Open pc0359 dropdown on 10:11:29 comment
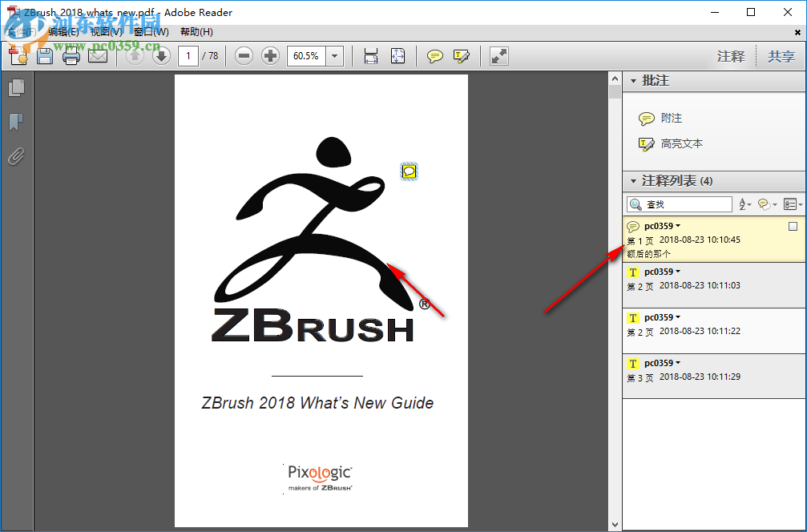This screenshot has width=807, height=532. point(678,363)
